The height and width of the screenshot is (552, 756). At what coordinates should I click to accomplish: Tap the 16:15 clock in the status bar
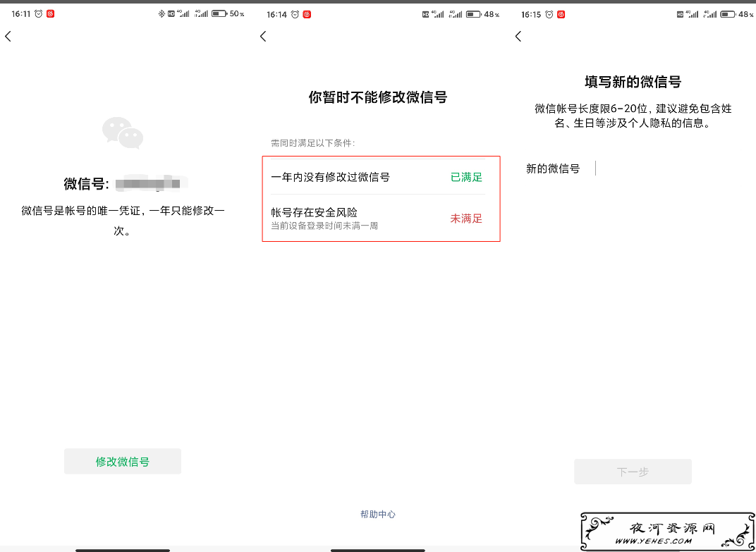[531, 15]
